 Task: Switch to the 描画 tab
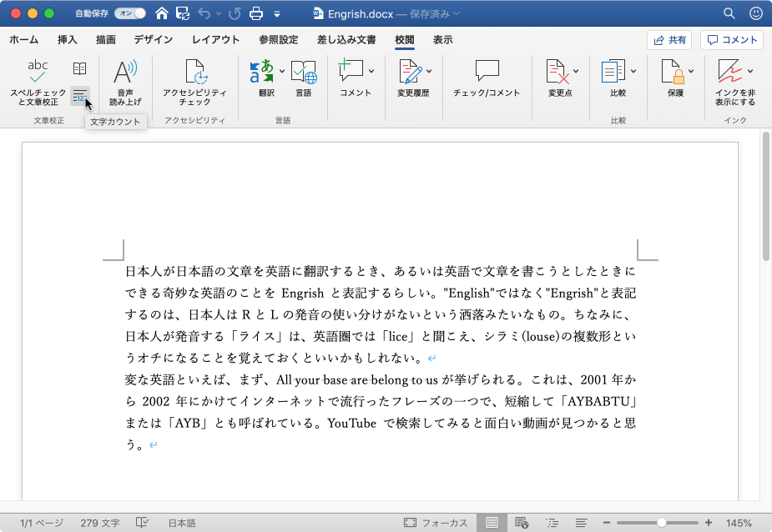(x=106, y=40)
